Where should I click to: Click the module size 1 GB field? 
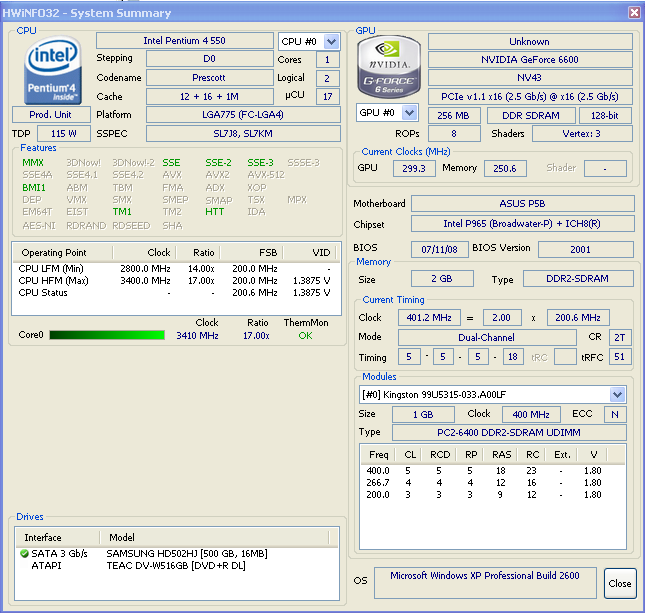click(424, 414)
